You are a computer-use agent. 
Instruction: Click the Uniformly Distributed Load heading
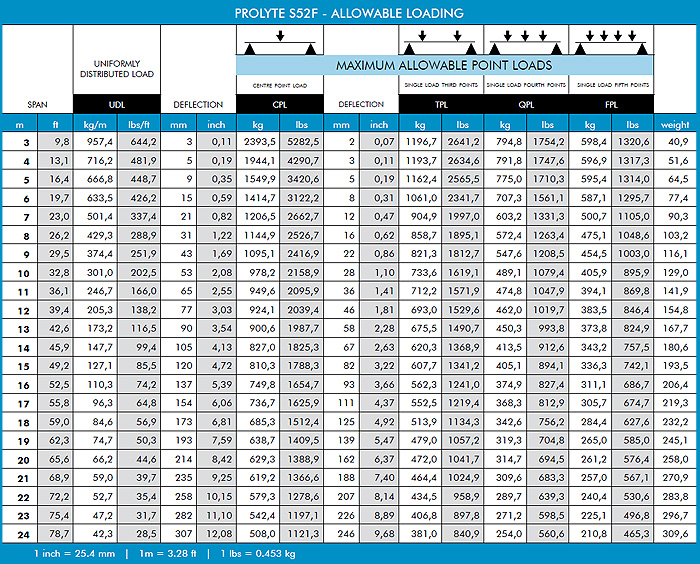tap(116, 68)
